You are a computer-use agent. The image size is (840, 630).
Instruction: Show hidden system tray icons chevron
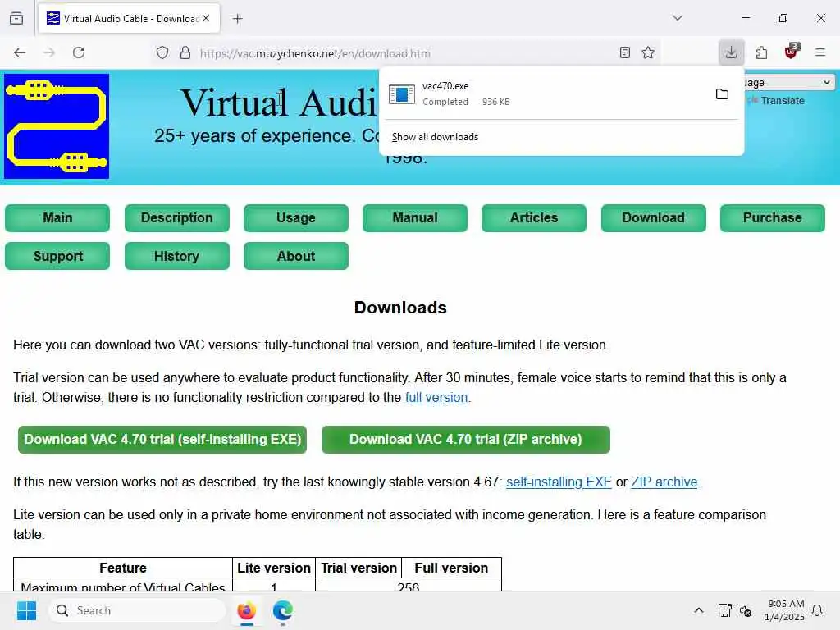(x=699, y=610)
